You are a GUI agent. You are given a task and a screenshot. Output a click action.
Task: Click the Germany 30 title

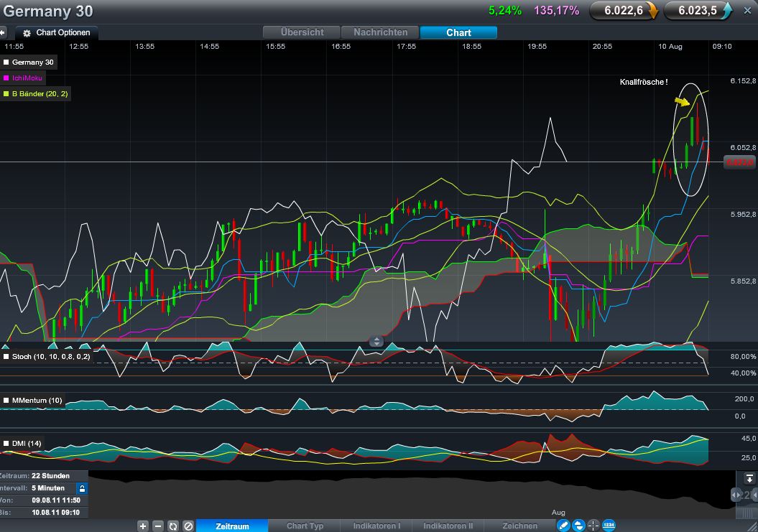[x=48, y=11]
